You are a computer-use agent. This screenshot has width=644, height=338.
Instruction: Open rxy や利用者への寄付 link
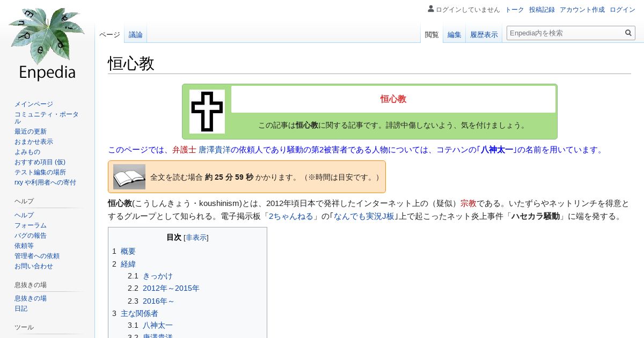pyautogui.click(x=45, y=182)
